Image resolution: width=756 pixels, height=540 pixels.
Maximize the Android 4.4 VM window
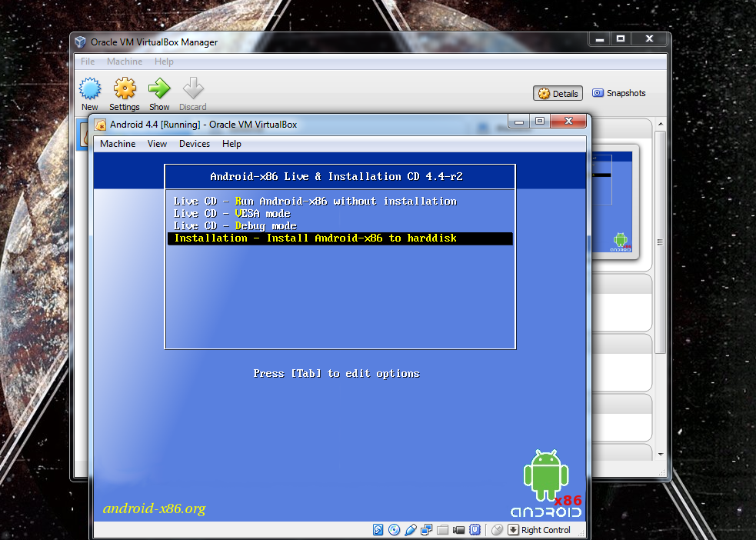pos(540,121)
